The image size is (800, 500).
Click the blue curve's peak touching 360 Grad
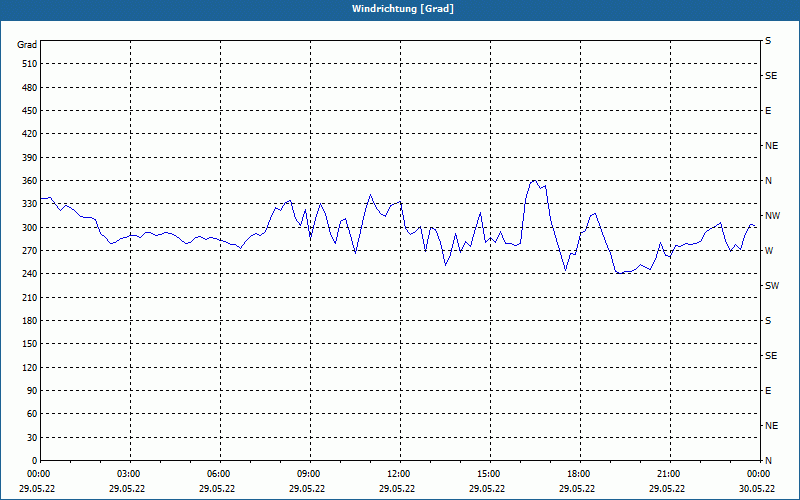click(534, 181)
